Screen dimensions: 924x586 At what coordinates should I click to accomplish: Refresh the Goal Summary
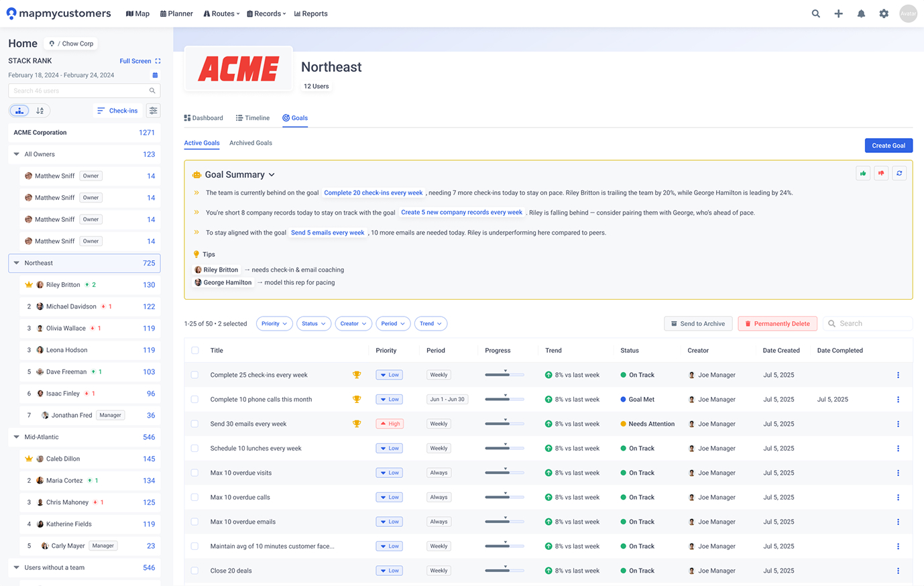(899, 174)
